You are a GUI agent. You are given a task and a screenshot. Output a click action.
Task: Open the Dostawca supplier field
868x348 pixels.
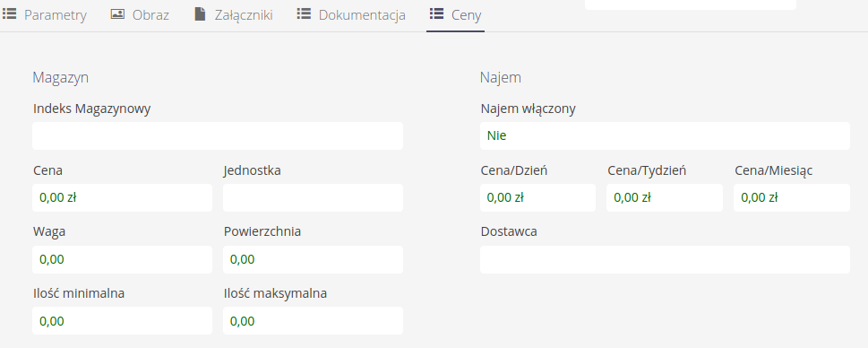tap(665, 259)
